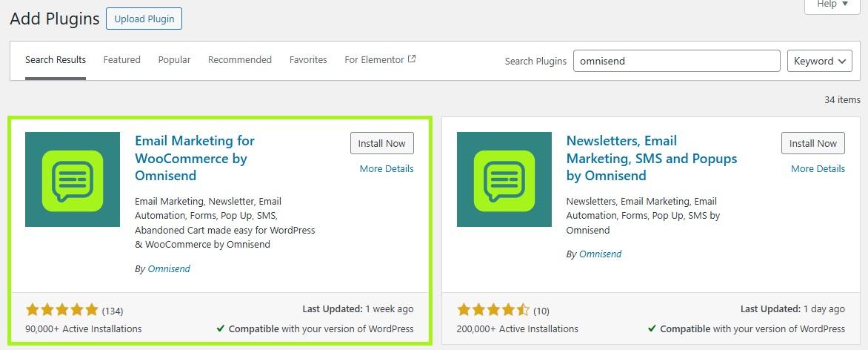
Task: Click 'Last Updated: 1 week ago' text
Action: (358, 309)
